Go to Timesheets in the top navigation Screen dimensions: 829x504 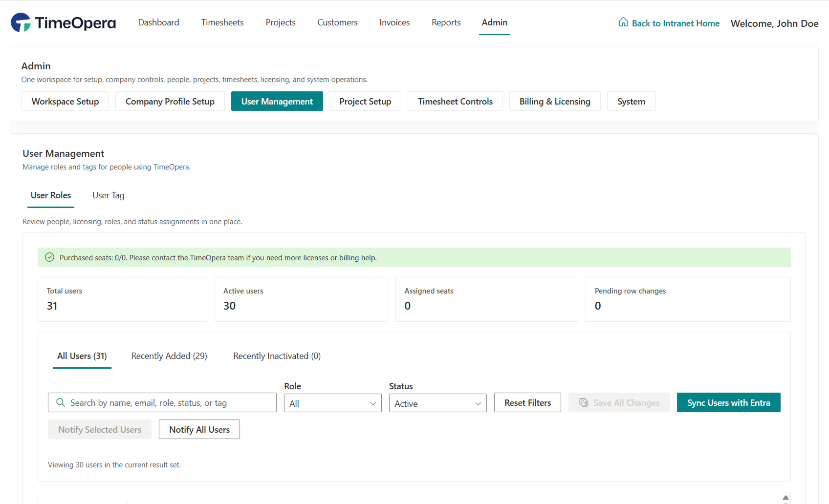point(222,22)
